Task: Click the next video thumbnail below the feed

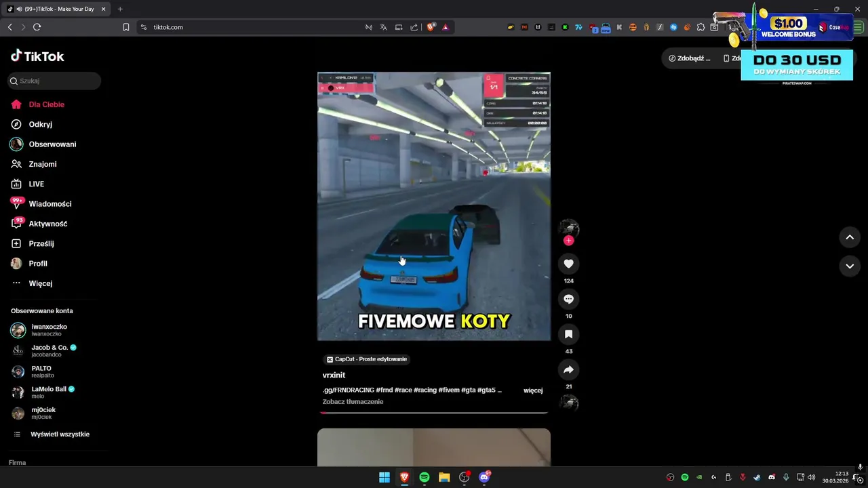Action: [x=434, y=447]
